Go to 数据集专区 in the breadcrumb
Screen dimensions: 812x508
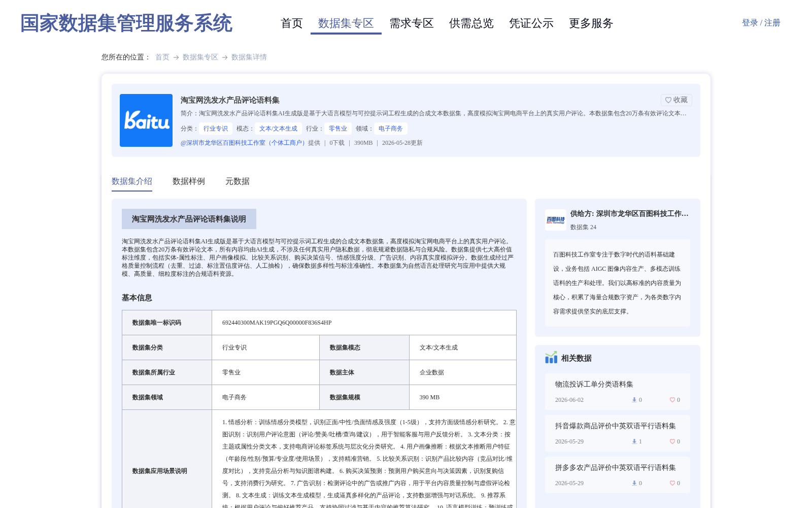[x=200, y=57]
